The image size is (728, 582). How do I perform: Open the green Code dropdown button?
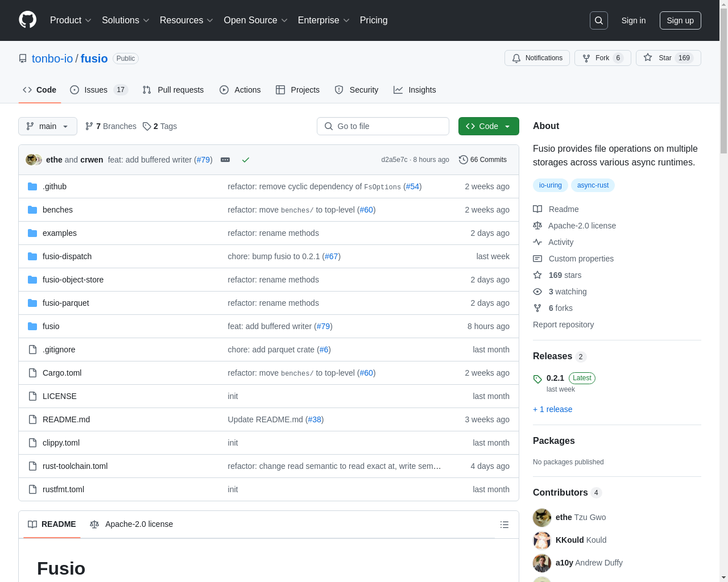coord(489,126)
